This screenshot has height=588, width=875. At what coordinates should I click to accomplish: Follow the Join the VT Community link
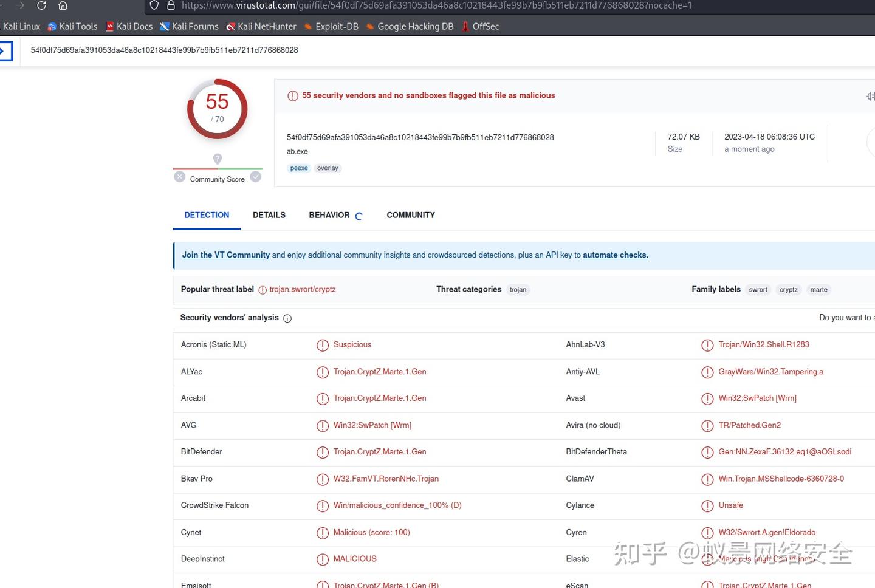tap(225, 255)
